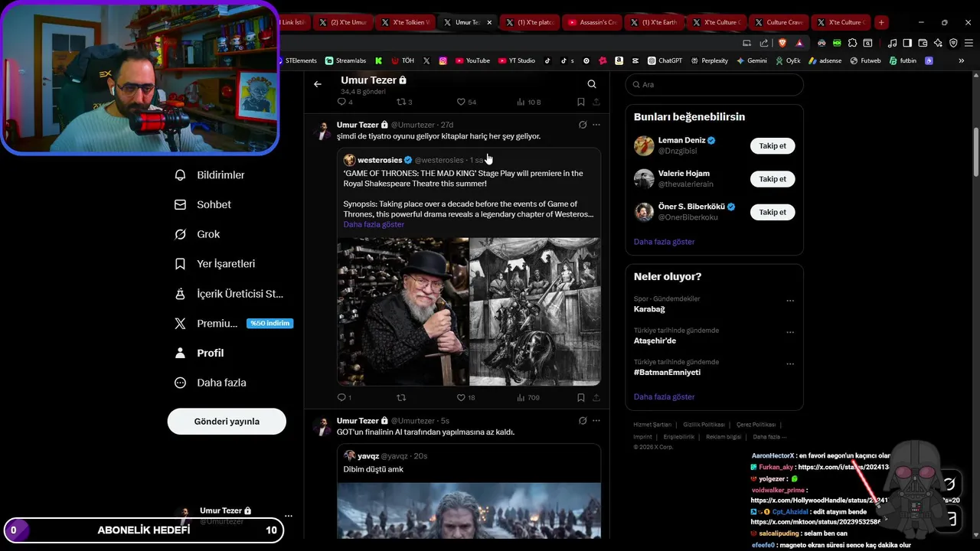Open İçerik Üreticisi Stüdyosu in sidebar
The height and width of the screenshot is (551, 980).
click(229, 294)
